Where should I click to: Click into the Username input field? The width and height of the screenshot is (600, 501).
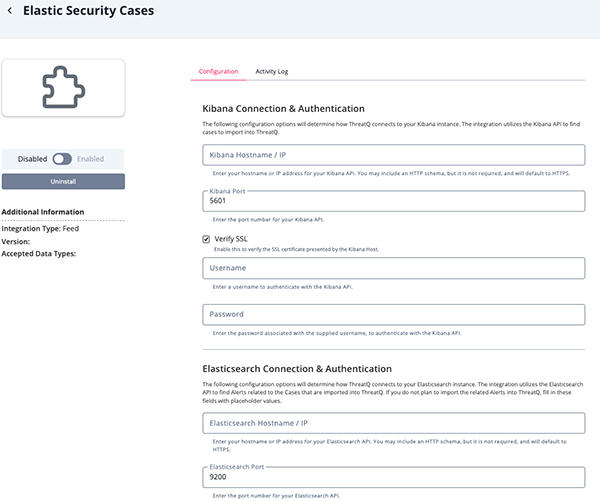(x=393, y=268)
